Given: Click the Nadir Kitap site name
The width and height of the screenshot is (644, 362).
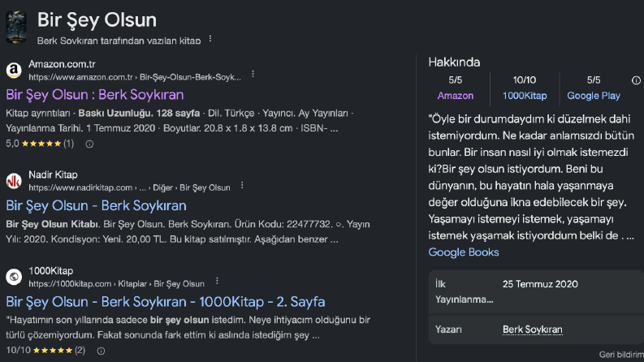Looking at the screenshot, I should (x=53, y=175).
